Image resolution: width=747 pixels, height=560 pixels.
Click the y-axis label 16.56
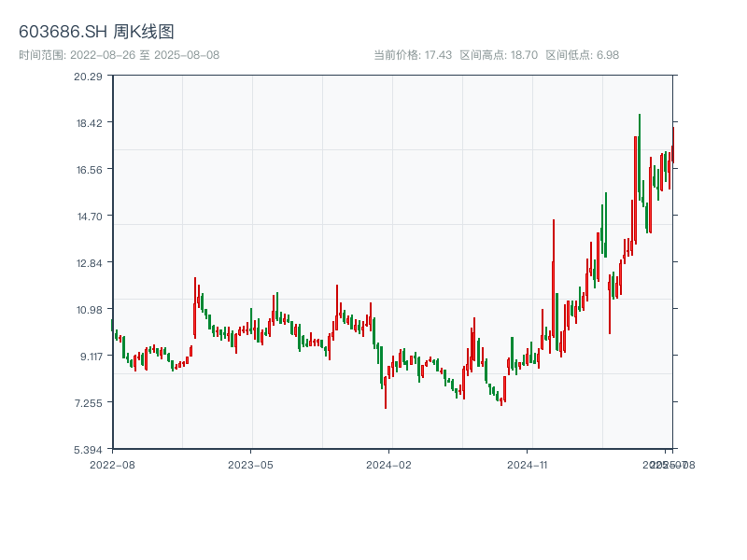pyautogui.click(x=89, y=170)
